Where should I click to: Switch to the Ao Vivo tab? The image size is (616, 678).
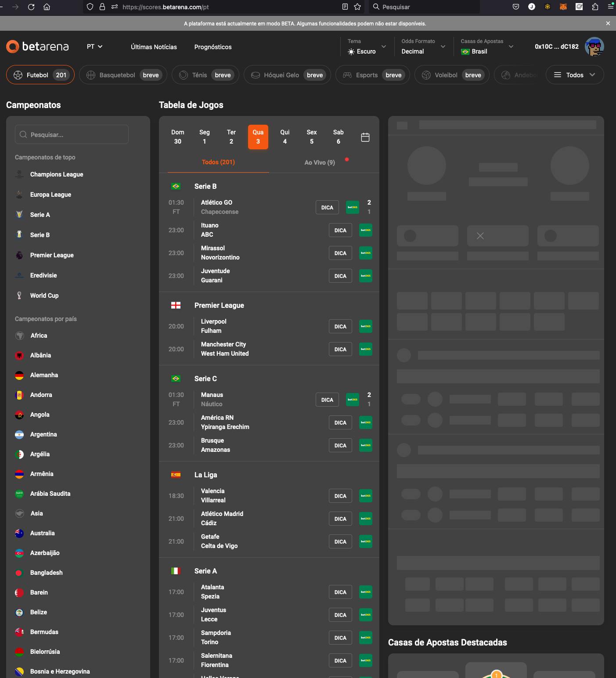click(320, 162)
